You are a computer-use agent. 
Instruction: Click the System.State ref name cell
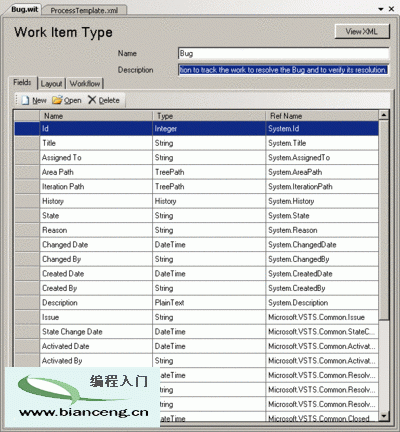pos(322,216)
